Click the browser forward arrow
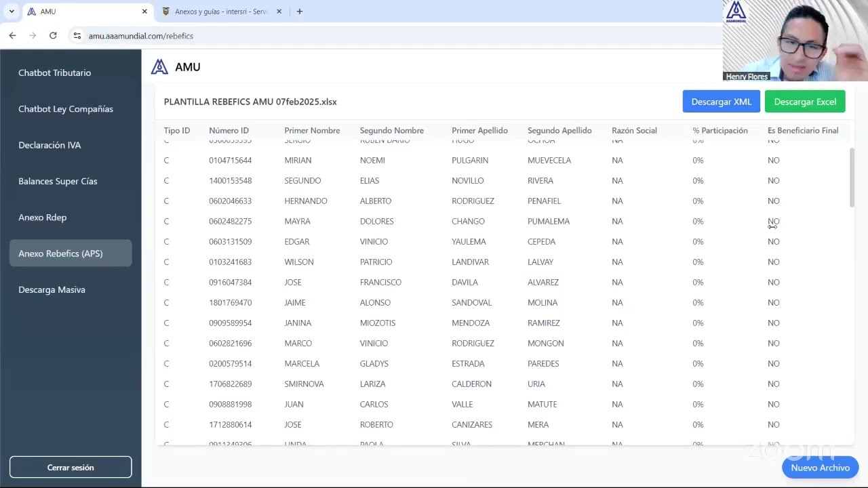 [x=32, y=35]
